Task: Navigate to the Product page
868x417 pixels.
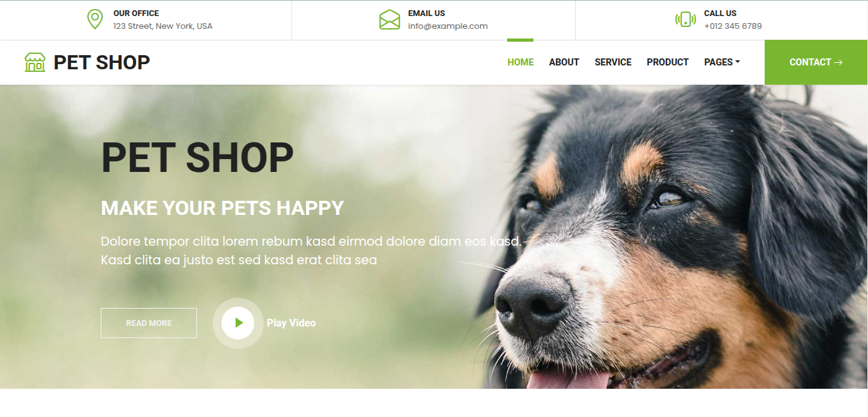Action: pos(668,62)
